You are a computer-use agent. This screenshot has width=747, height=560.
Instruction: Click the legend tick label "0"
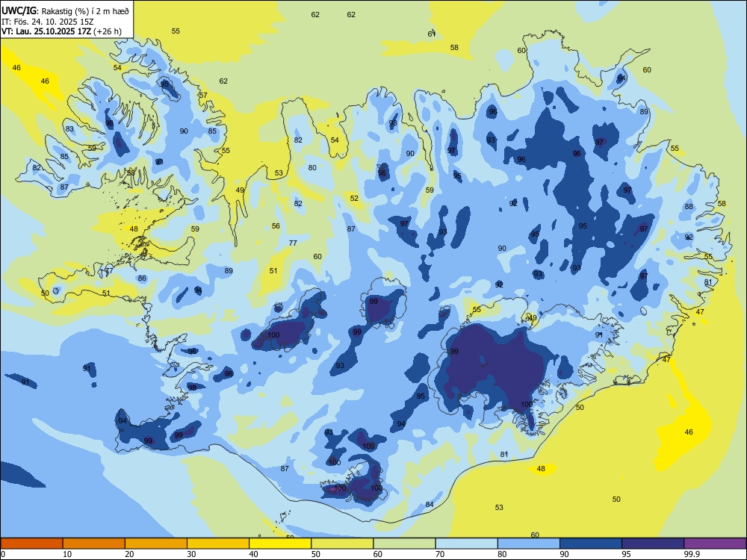(x=3, y=554)
